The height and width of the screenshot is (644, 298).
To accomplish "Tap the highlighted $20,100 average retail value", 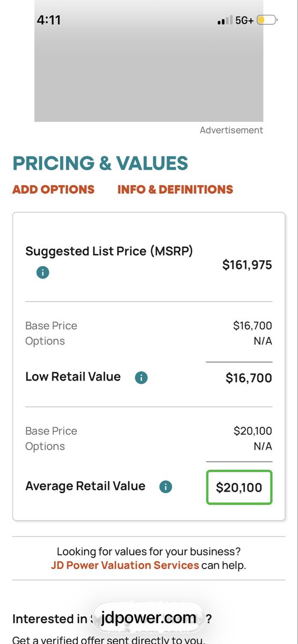I will 239,487.
